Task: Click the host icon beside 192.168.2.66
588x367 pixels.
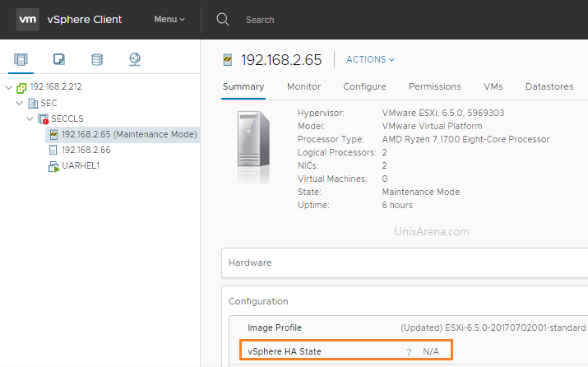Action: click(53, 150)
